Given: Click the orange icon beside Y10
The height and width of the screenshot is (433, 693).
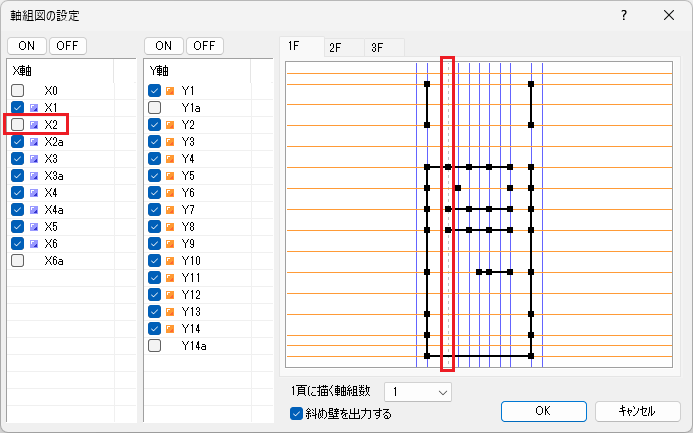Looking at the screenshot, I should coord(170,261).
